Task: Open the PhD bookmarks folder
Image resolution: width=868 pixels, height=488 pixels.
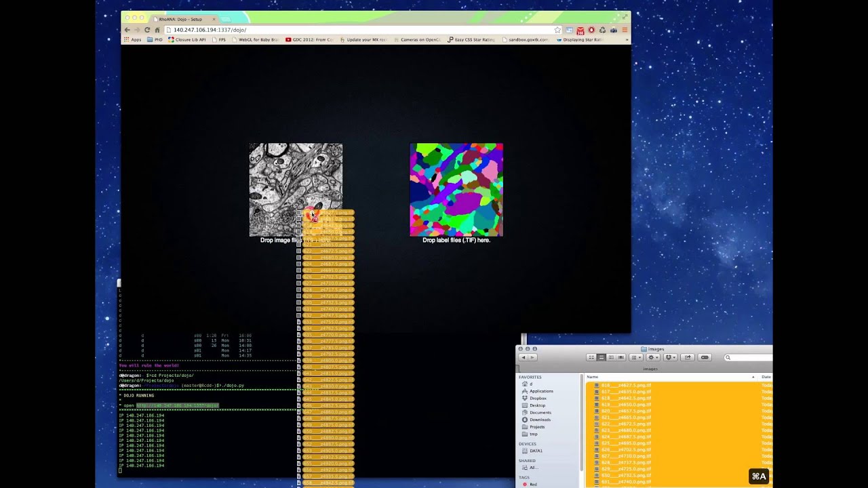Action: click(x=155, y=39)
